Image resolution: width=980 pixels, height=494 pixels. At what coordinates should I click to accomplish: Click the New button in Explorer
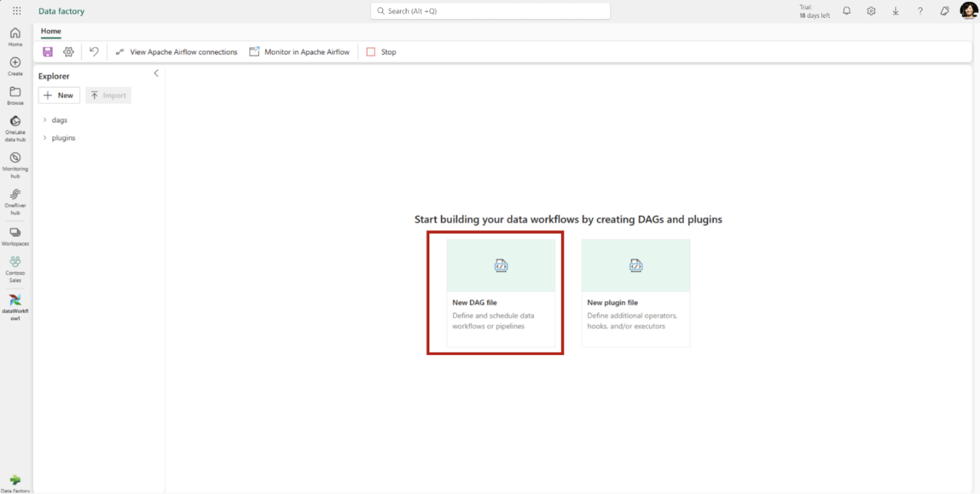59,95
